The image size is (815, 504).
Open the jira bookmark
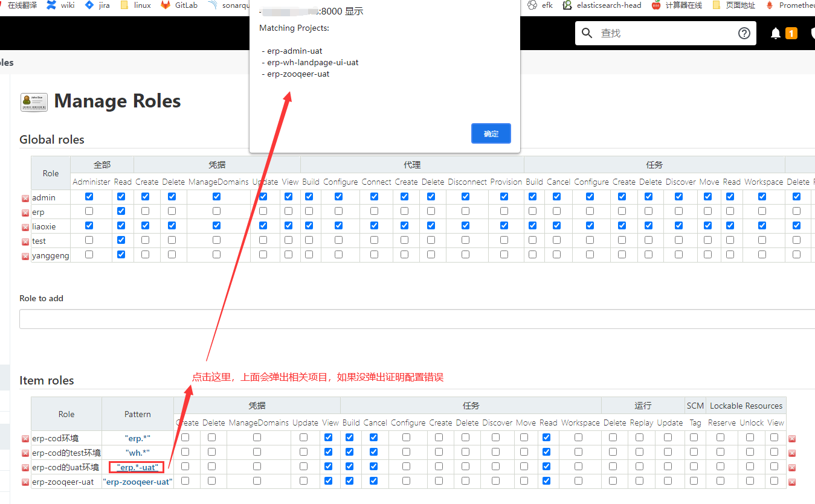97,5
